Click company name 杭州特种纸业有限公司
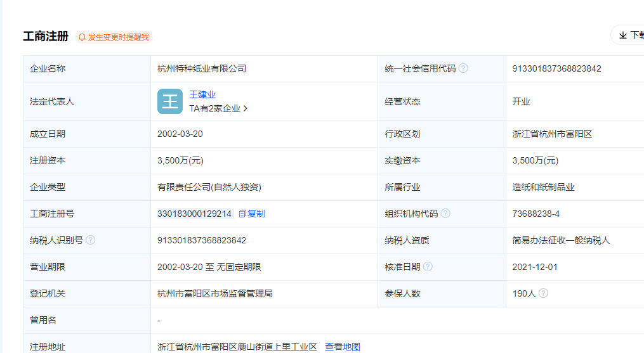The height and width of the screenshot is (353, 644). pos(202,68)
